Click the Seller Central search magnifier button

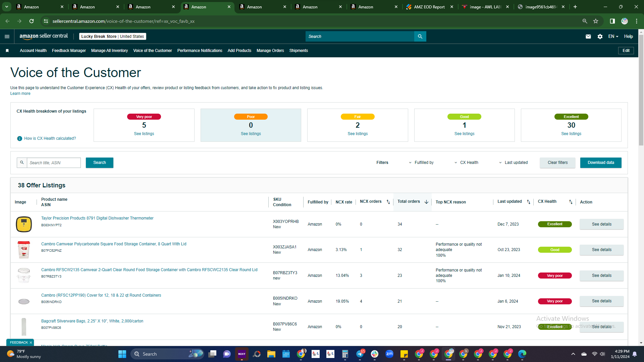(420, 37)
